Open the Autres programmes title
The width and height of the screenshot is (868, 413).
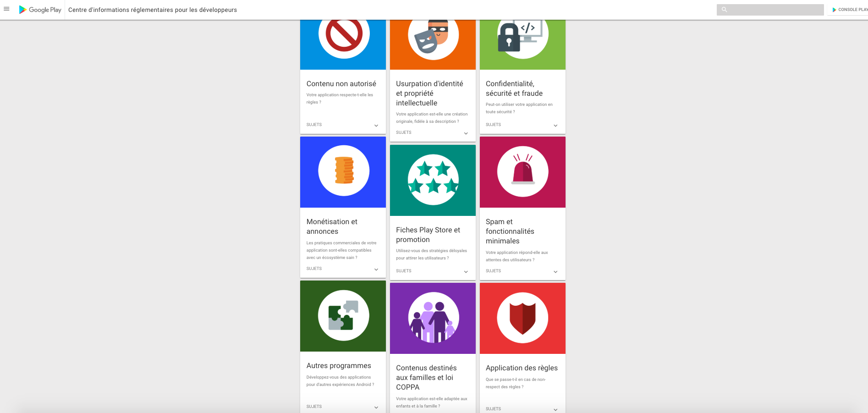point(339,366)
